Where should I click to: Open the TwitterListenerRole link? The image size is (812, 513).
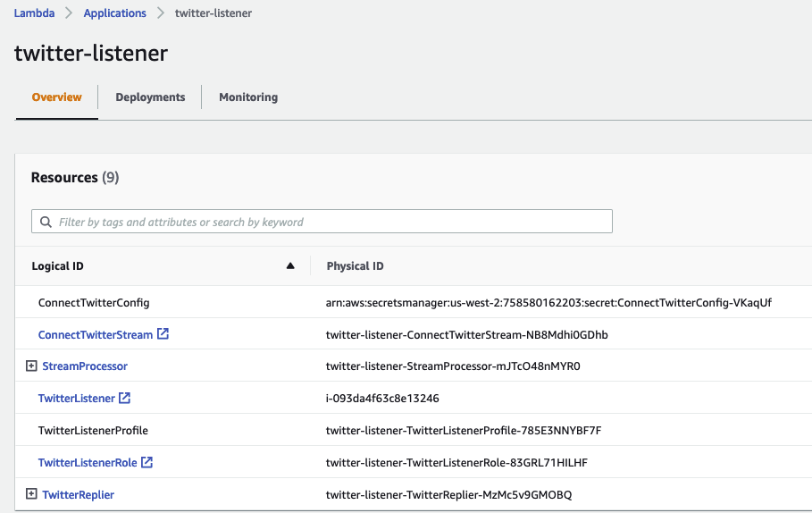[88, 463]
